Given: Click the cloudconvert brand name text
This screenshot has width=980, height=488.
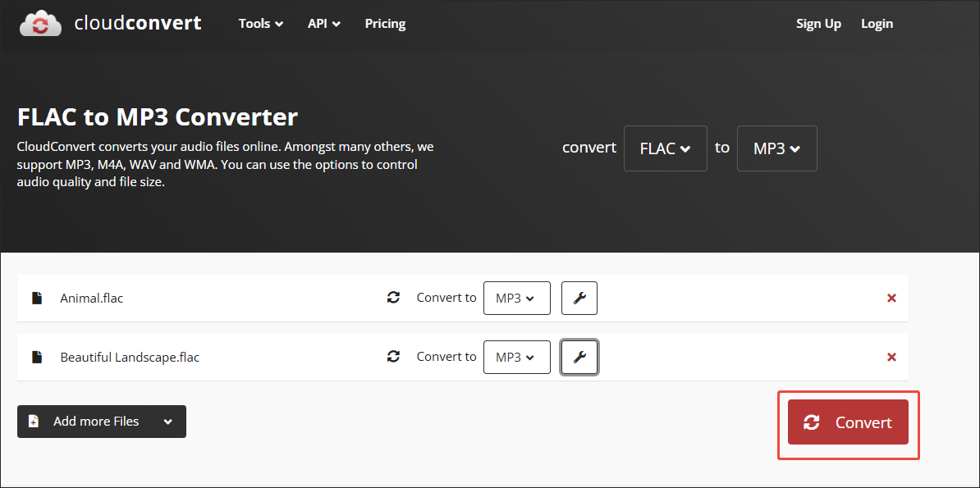Looking at the screenshot, I should coord(138,23).
